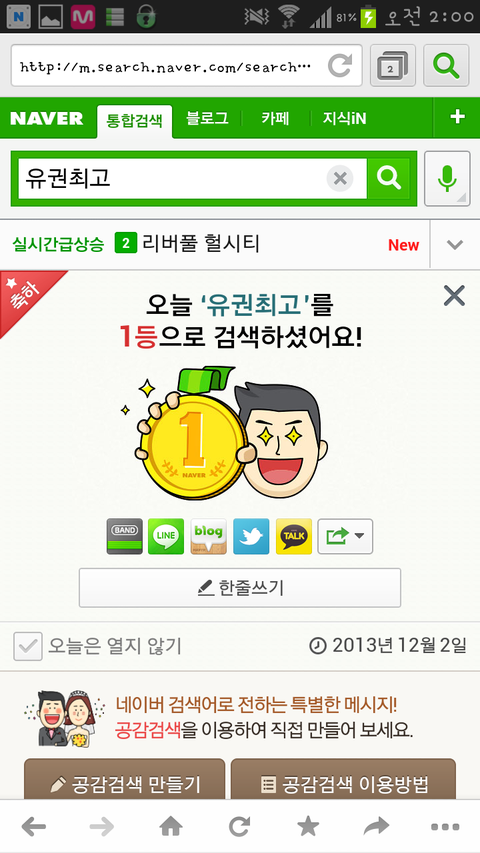Click 한줄쓰기 button
Screen dimensions: 480x853
click(x=240, y=588)
